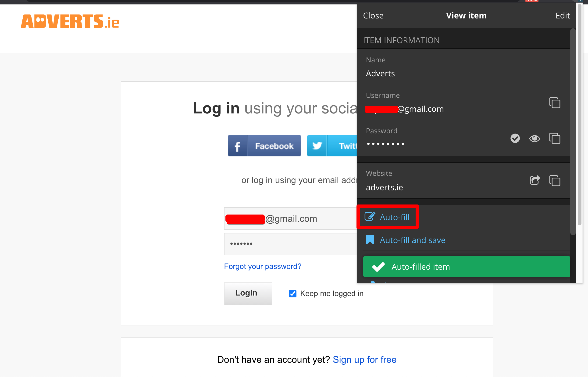The image size is (588, 377).
Task: Click the Adverts.ie logo
Action: (70, 21)
